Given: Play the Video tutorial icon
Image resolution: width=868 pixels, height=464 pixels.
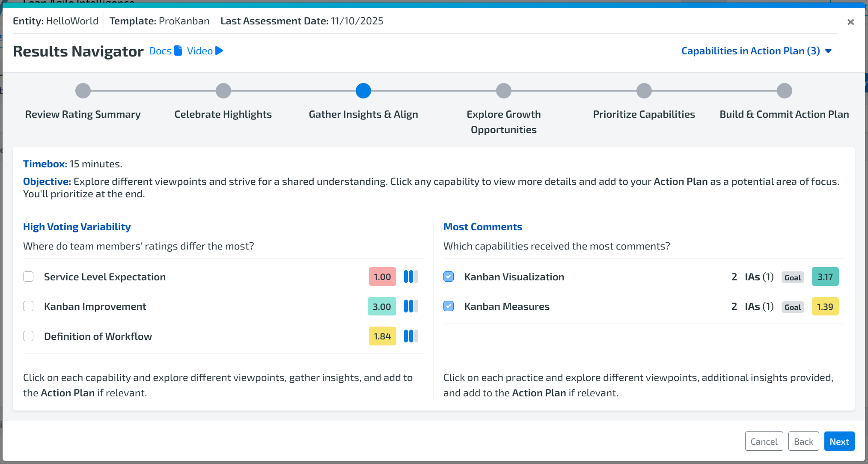Looking at the screenshot, I should pos(219,51).
